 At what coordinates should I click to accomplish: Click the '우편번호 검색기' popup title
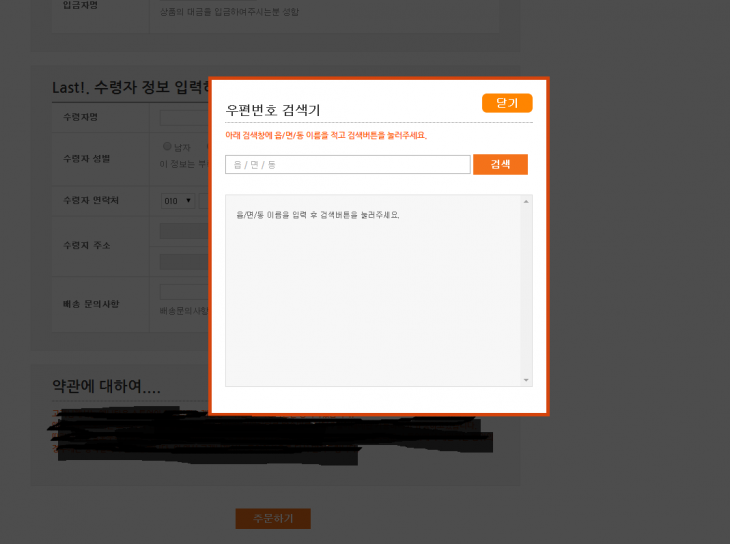273,110
